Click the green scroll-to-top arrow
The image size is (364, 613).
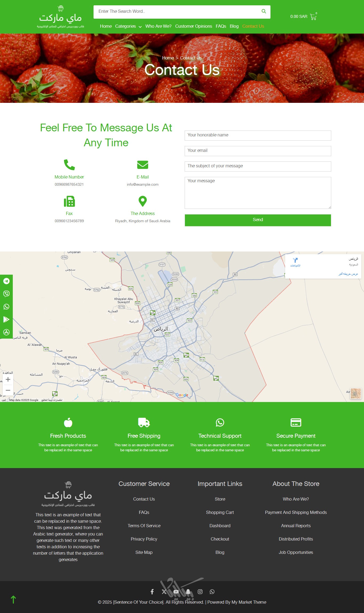click(13, 600)
